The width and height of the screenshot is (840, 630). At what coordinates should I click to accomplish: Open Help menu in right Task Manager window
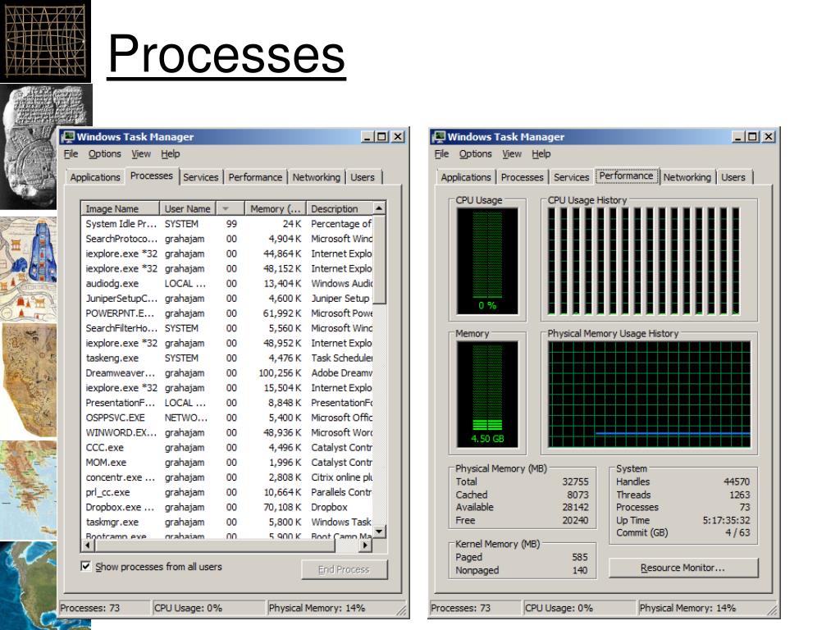click(x=541, y=153)
